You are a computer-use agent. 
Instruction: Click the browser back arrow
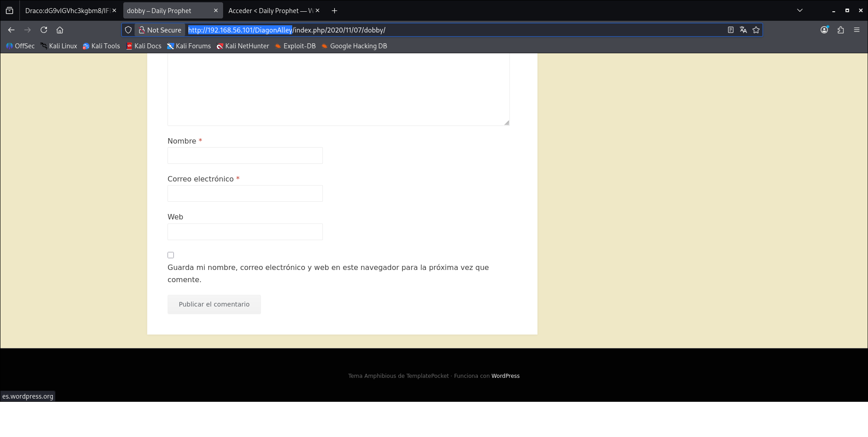coord(11,30)
